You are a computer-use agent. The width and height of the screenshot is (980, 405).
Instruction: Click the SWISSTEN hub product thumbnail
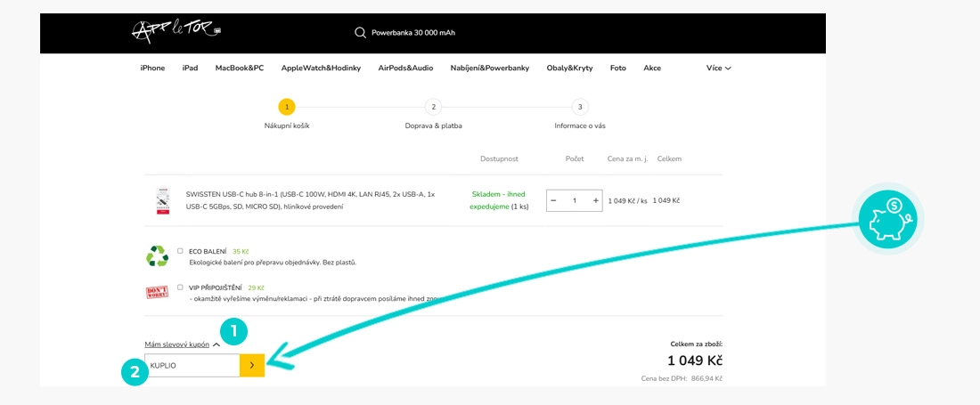point(164,201)
